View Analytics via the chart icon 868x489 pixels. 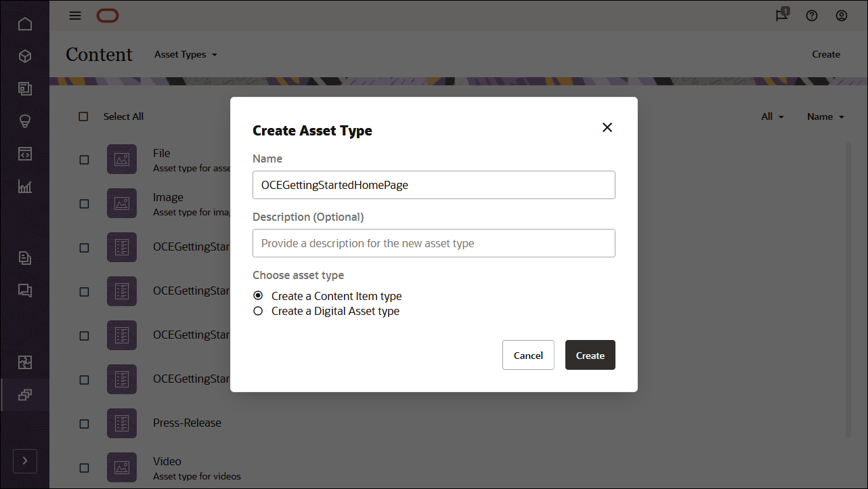click(x=25, y=186)
